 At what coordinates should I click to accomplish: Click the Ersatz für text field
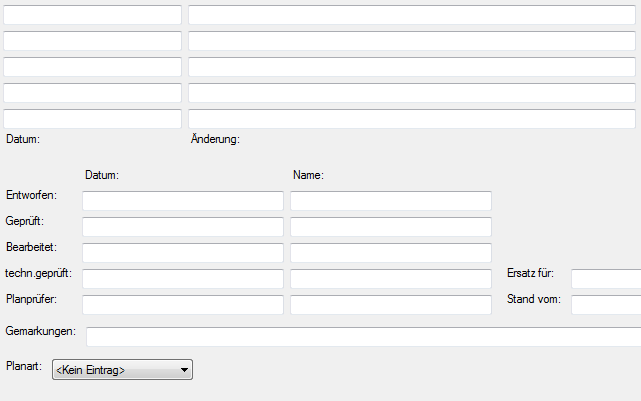pyautogui.click(x=605, y=279)
